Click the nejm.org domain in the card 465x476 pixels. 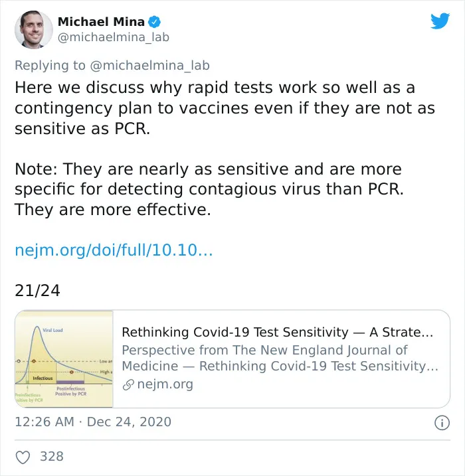[165, 384]
